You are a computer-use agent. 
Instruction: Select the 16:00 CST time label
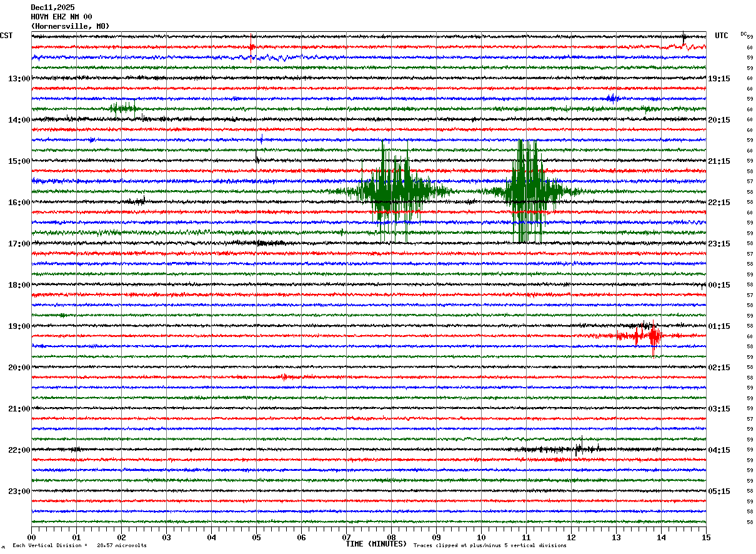pyautogui.click(x=19, y=203)
